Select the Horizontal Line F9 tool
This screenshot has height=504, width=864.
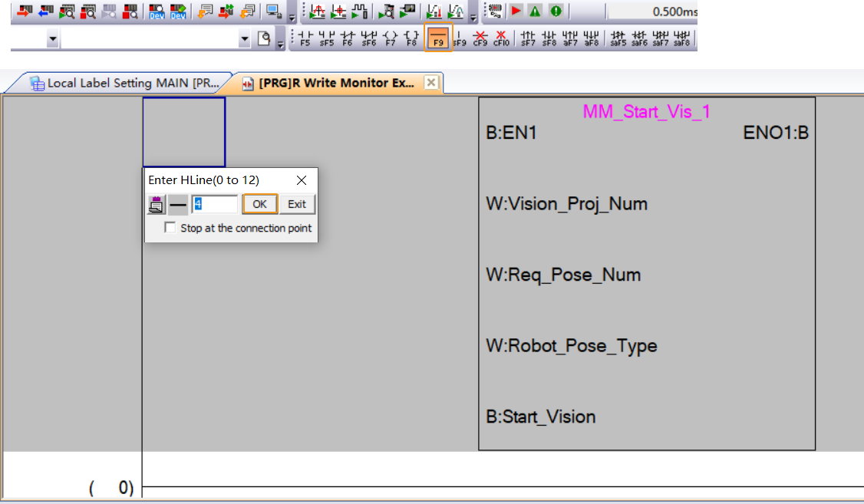click(x=437, y=35)
